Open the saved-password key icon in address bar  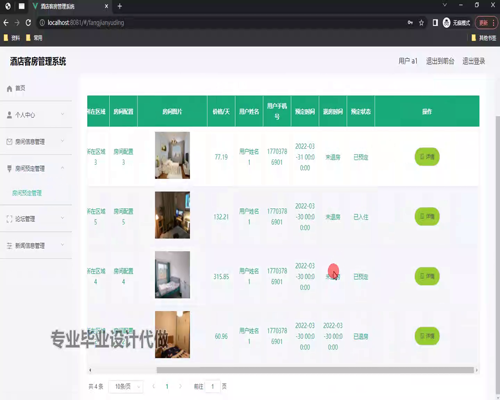click(410, 23)
